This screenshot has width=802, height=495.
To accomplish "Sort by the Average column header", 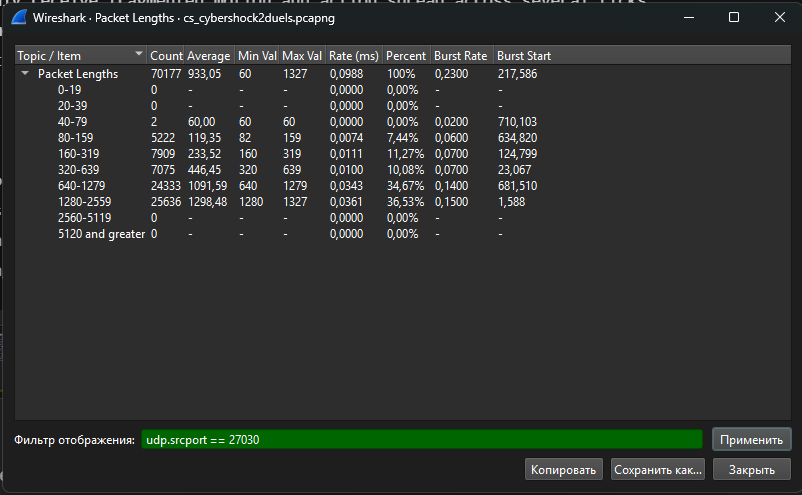I will pos(209,56).
